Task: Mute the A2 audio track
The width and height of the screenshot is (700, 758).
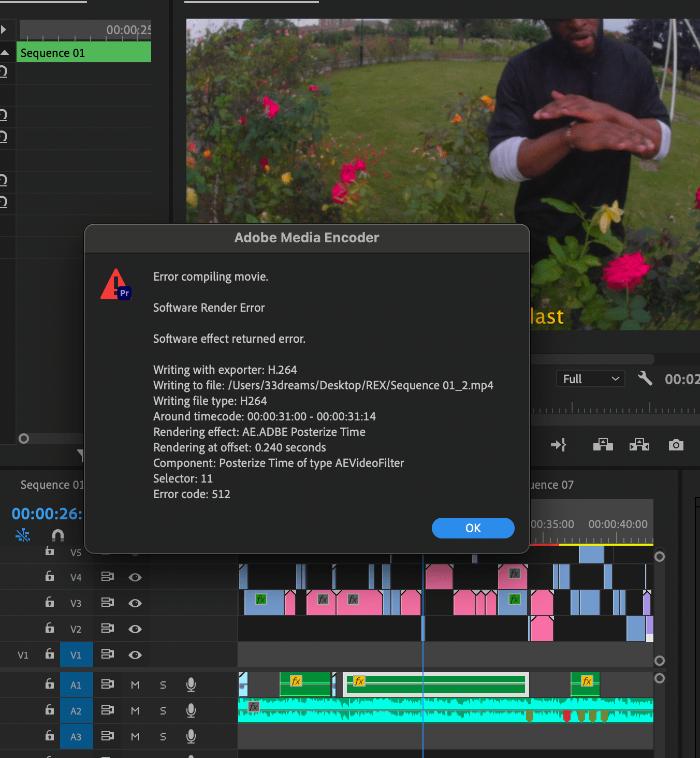Action: tap(135, 710)
